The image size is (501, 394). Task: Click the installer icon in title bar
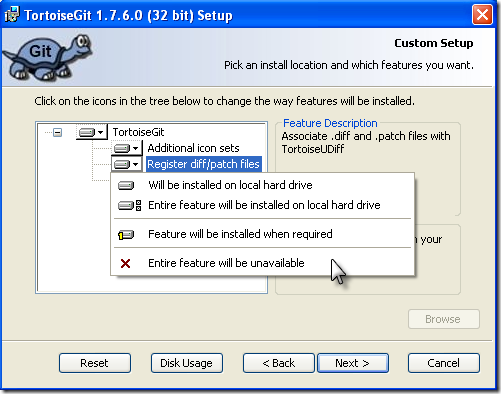coord(12,15)
